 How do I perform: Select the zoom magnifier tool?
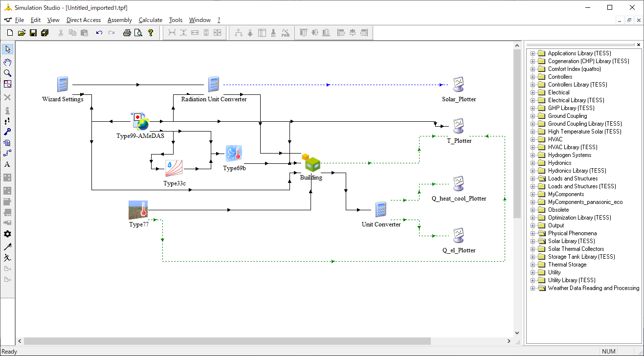[7, 73]
